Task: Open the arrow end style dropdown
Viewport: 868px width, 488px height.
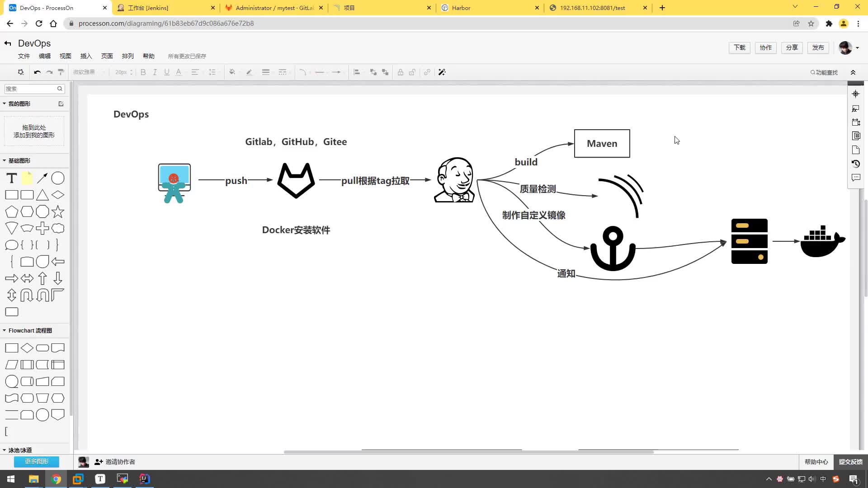Action: click(336, 72)
